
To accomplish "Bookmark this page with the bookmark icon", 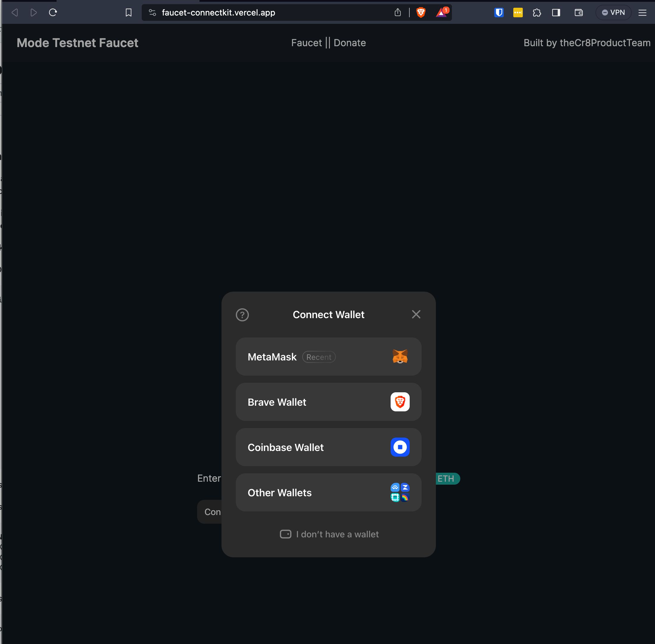I will (129, 13).
